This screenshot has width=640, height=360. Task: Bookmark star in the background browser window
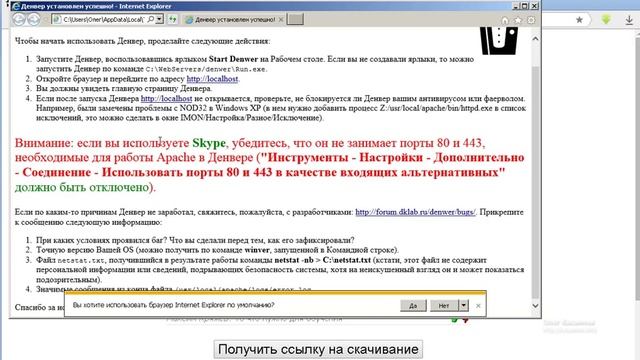coord(579,20)
